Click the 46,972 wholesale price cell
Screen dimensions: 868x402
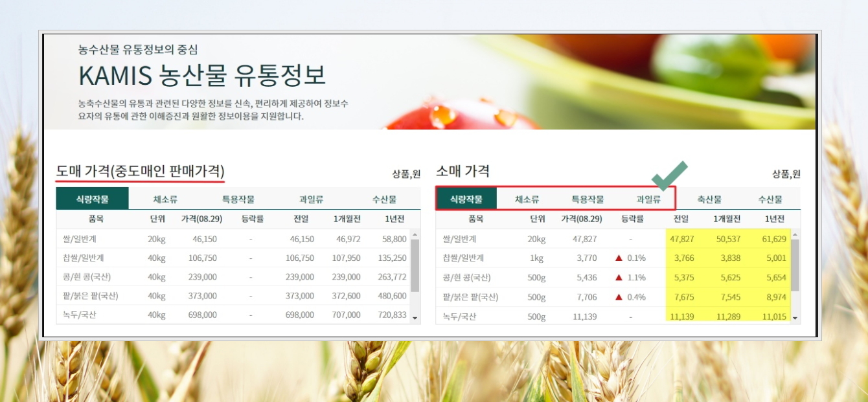(x=348, y=239)
